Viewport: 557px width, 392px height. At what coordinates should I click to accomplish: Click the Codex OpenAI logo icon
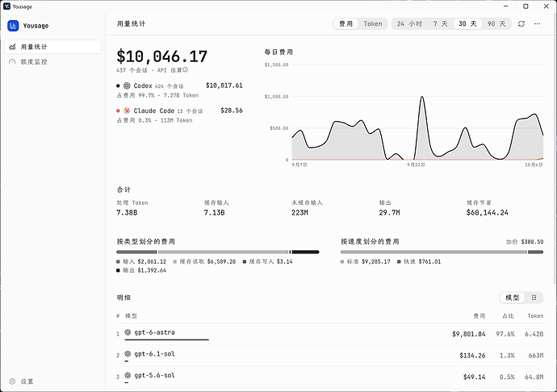[x=127, y=85]
